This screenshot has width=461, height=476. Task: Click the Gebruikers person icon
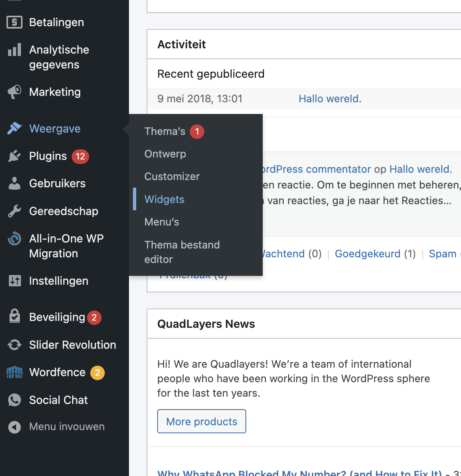coord(15,184)
